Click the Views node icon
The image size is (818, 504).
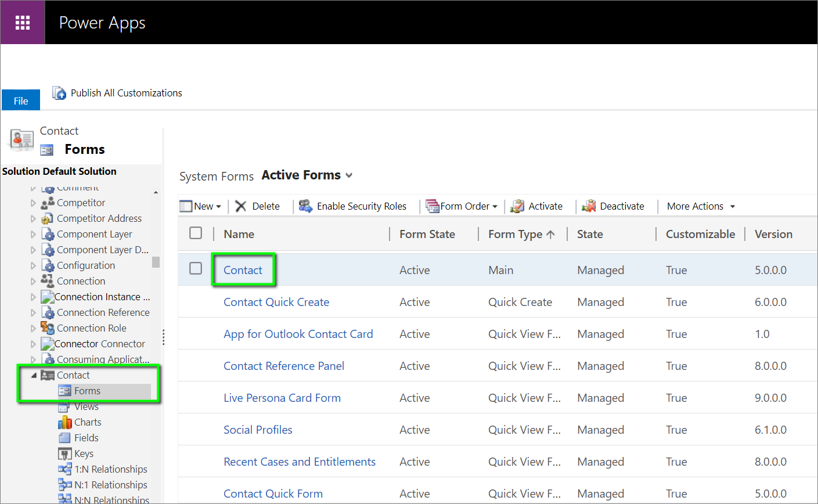tap(65, 406)
